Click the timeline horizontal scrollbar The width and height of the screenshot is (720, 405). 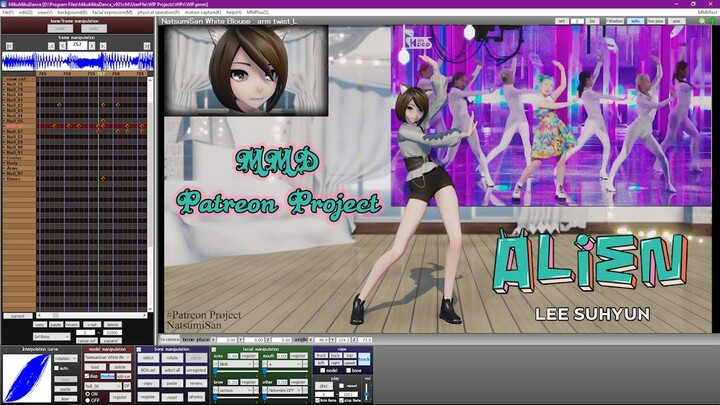[92, 315]
